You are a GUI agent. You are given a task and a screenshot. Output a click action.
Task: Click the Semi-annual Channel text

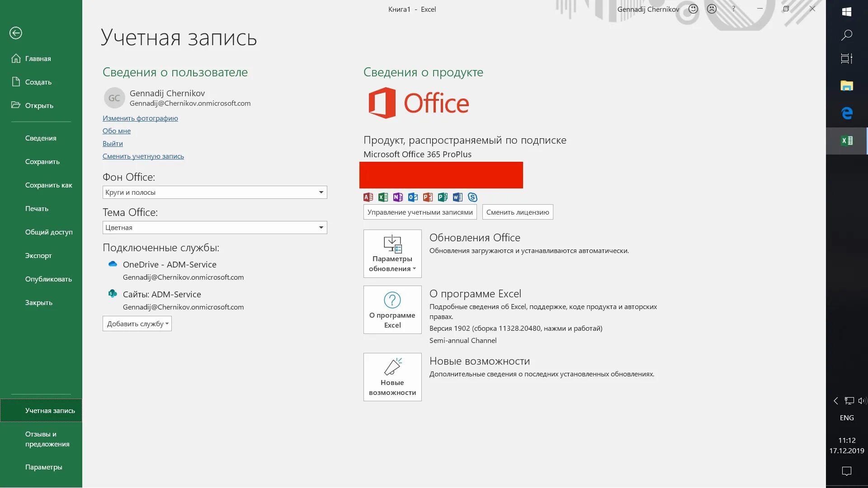[462, 340]
